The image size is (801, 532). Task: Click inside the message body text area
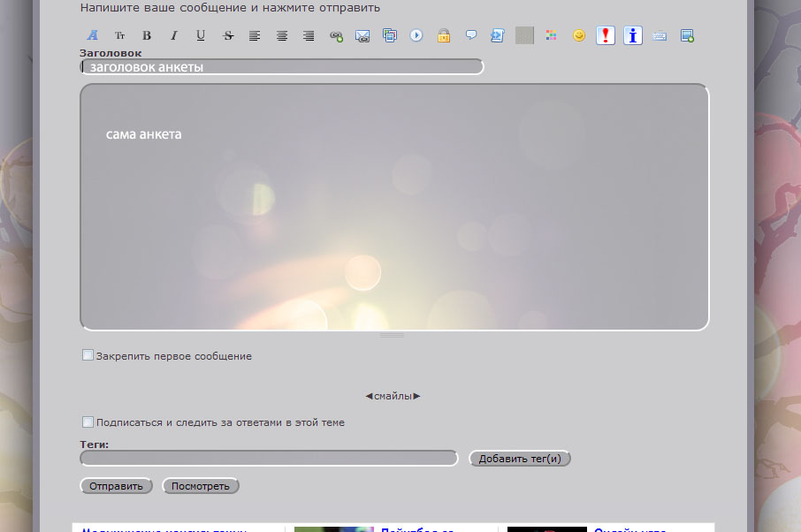pyautogui.click(x=394, y=207)
